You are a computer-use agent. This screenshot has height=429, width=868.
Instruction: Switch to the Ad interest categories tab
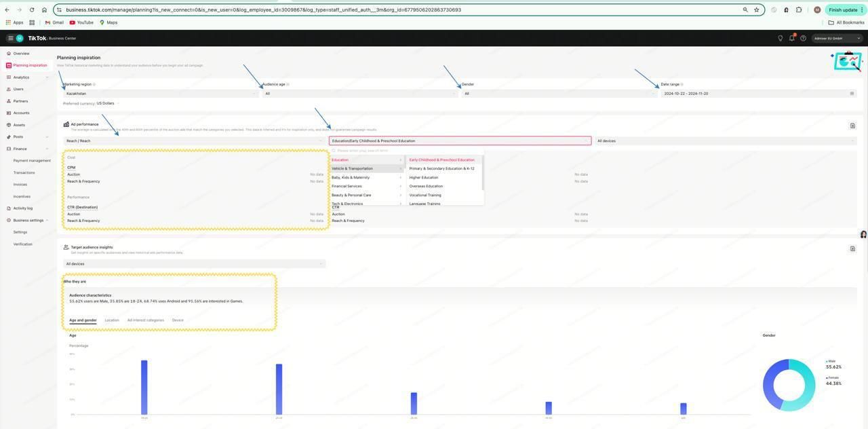pos(146,320)
